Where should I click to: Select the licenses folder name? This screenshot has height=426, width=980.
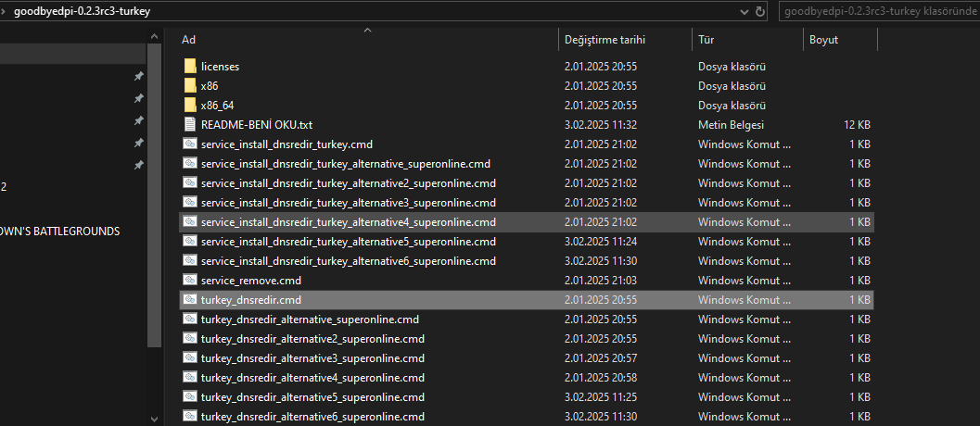(x=220, y=66)
